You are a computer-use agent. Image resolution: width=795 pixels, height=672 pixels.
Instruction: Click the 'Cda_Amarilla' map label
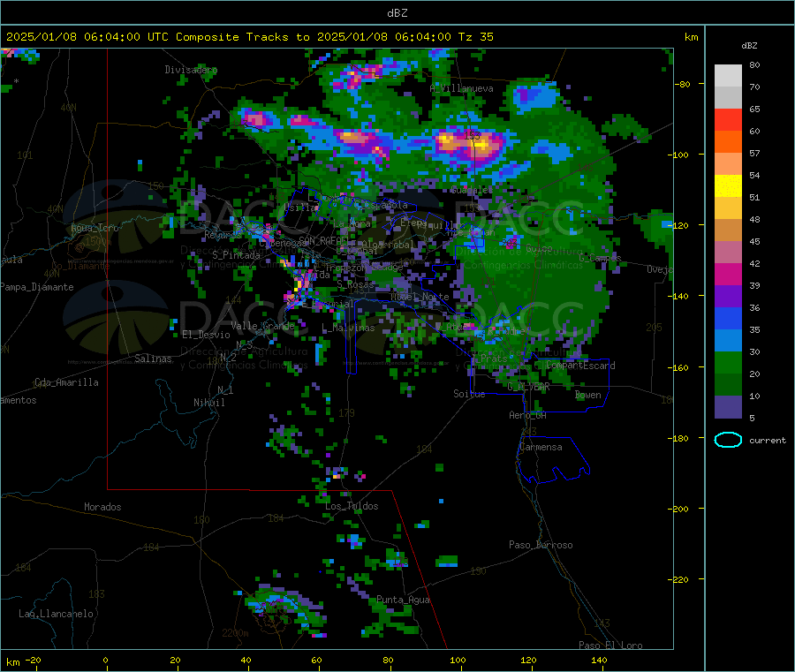pyautogui.click(x=66, y=382)
